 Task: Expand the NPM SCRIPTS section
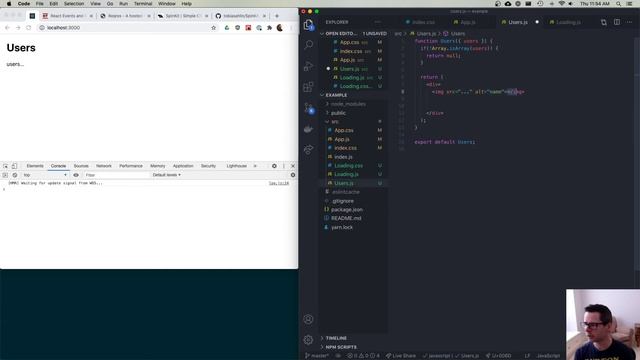point(341,347)
